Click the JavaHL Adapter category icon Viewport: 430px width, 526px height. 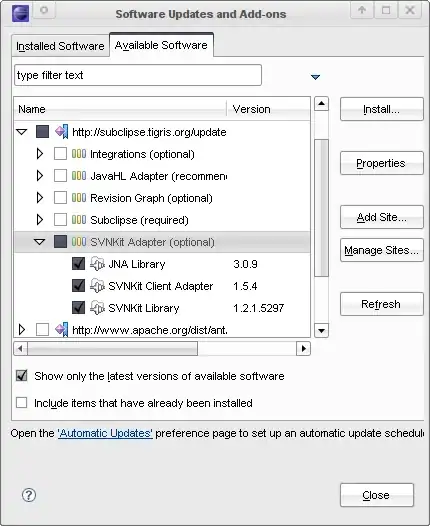point(79,176)
